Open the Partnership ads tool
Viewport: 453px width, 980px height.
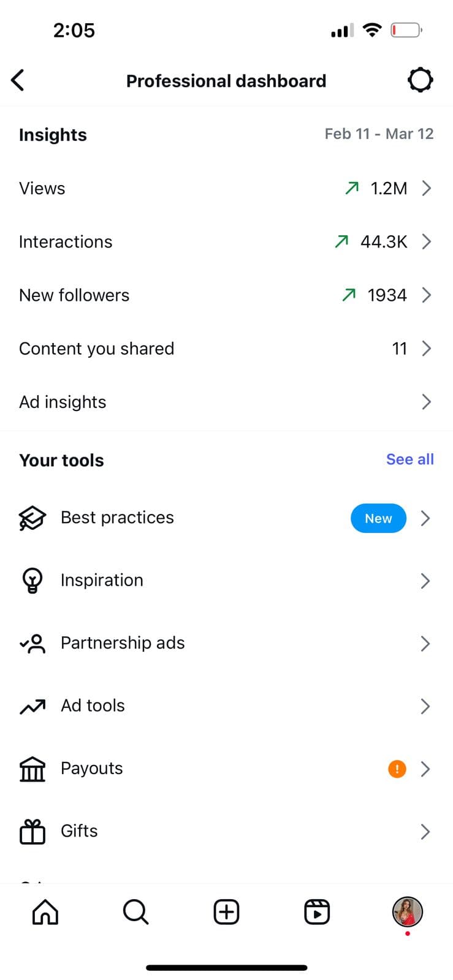pos(123,643)
